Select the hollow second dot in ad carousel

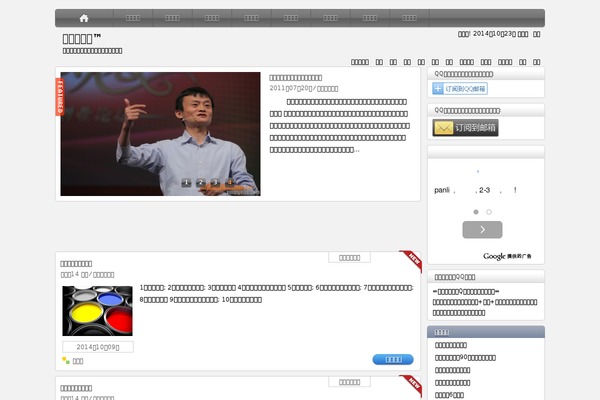coord(489,212)
